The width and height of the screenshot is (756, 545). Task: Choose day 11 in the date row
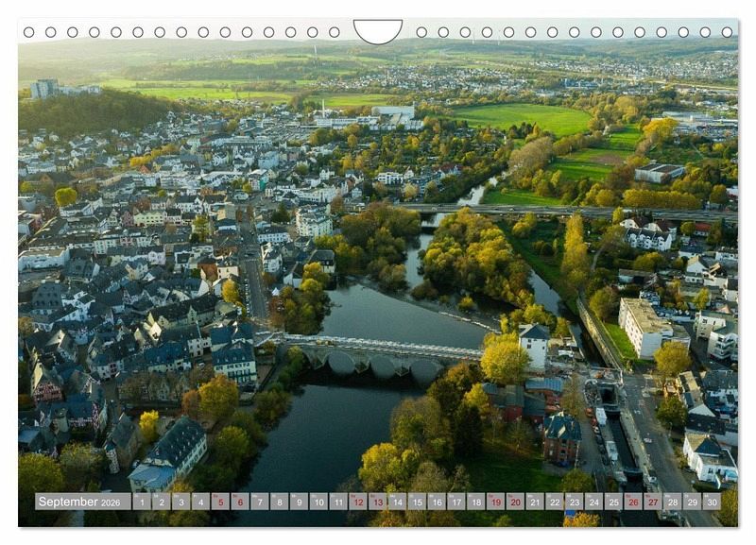(x=338, y=502)
